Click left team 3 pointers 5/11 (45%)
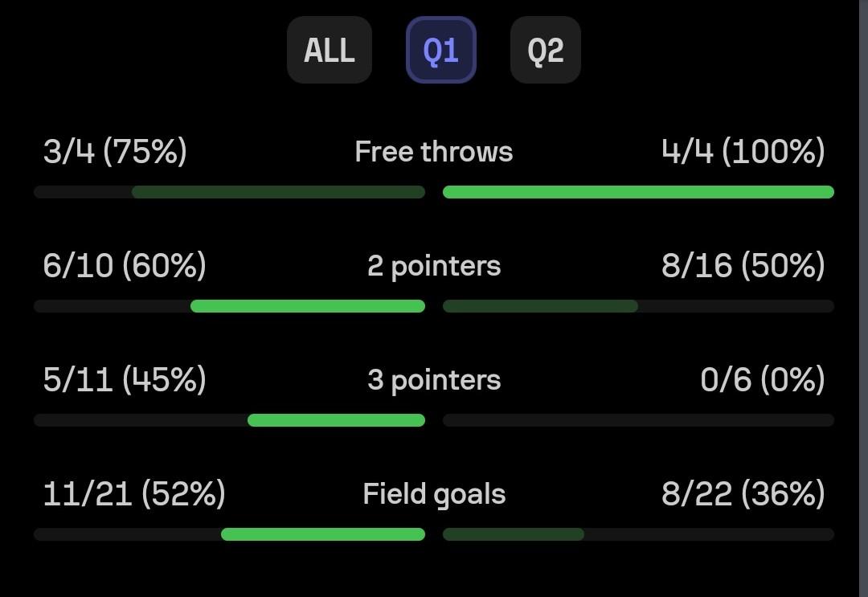This screenshot has width=868, height=597. 125,379
